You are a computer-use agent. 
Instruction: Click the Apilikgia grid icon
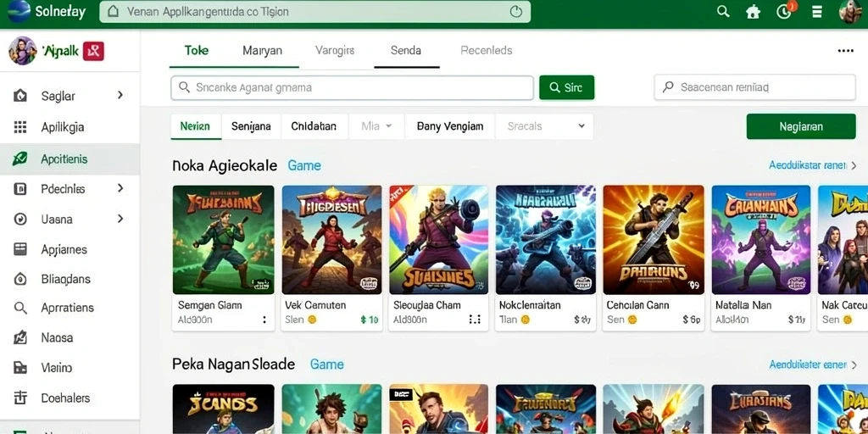click(20, 127)
